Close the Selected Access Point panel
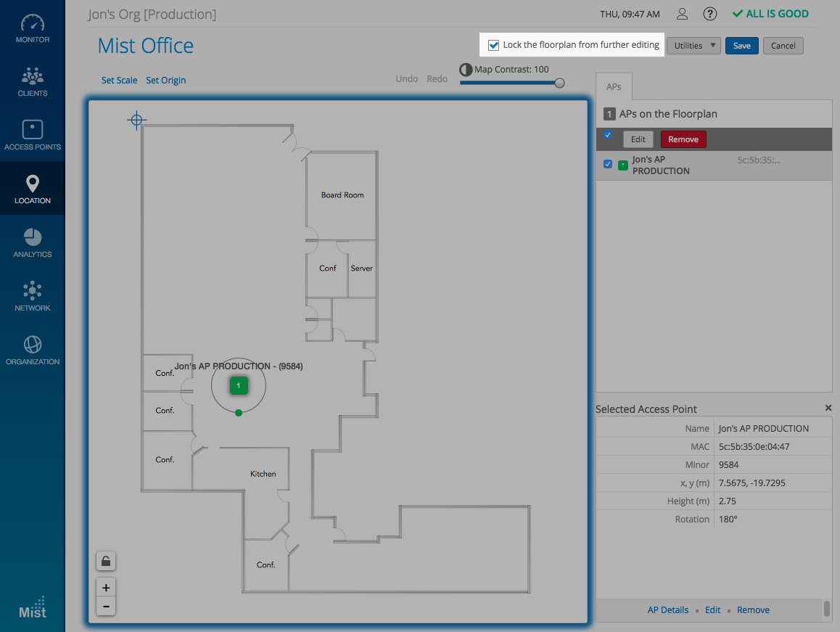840x632 pixels. (x=828, y=408)
